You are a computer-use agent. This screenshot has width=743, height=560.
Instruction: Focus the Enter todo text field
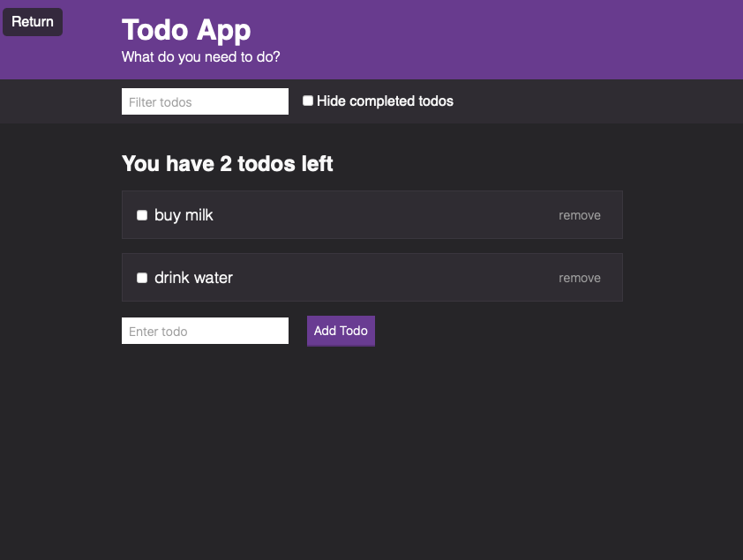pyautogui.click(x=205, y=331)
